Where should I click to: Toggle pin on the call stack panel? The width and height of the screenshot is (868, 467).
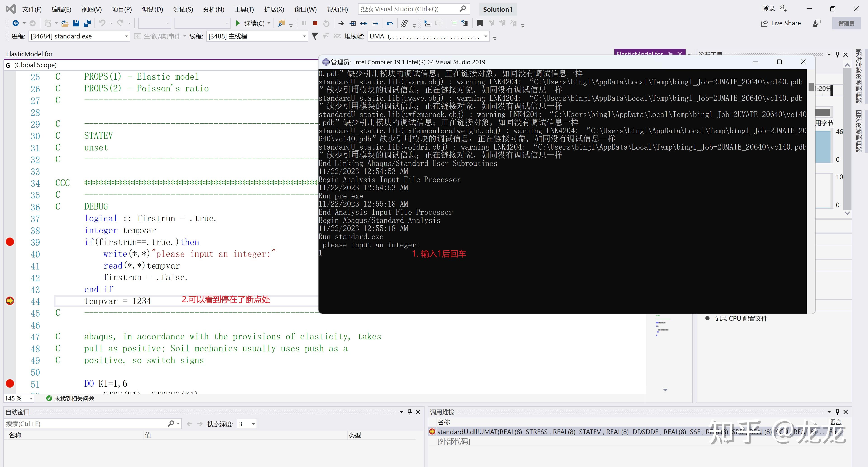click(837, 412)
